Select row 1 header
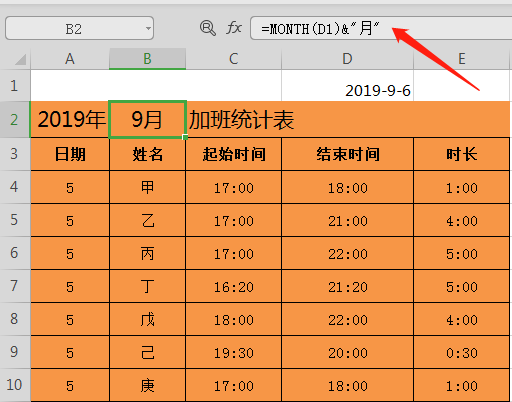Image resolution: width=512 pixels, height=402 pixels. click(x=15, y=85)
